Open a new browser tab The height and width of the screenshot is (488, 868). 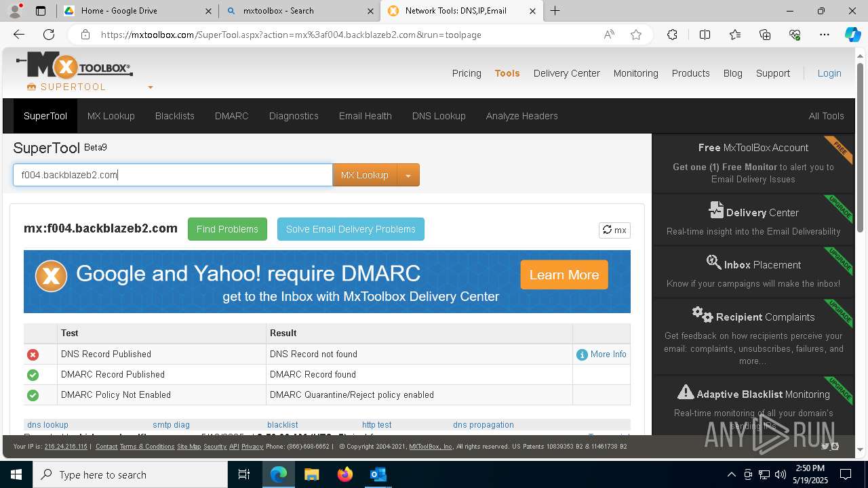coord(555,11)
